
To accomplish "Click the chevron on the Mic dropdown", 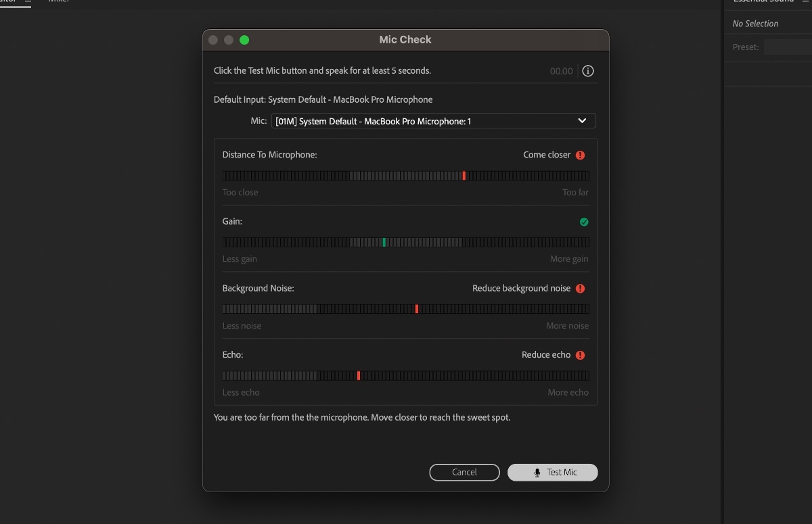I will pyautogui.click(x=582, y=120).
